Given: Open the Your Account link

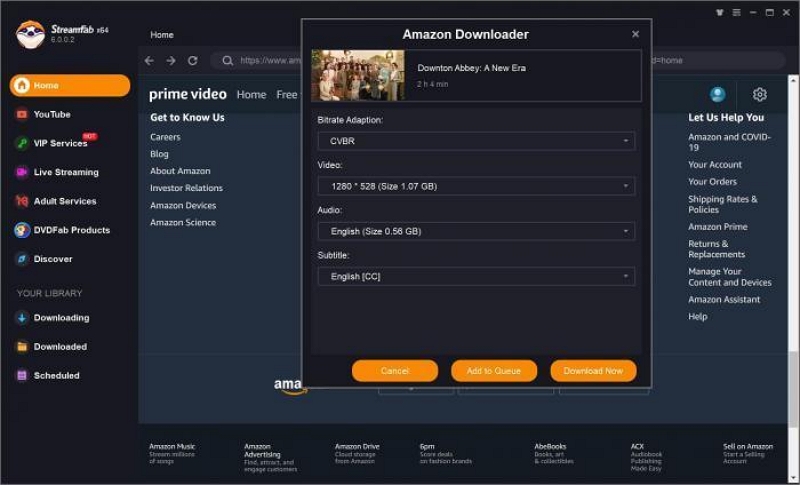Looking at the screenshot, I should [715, 165].
